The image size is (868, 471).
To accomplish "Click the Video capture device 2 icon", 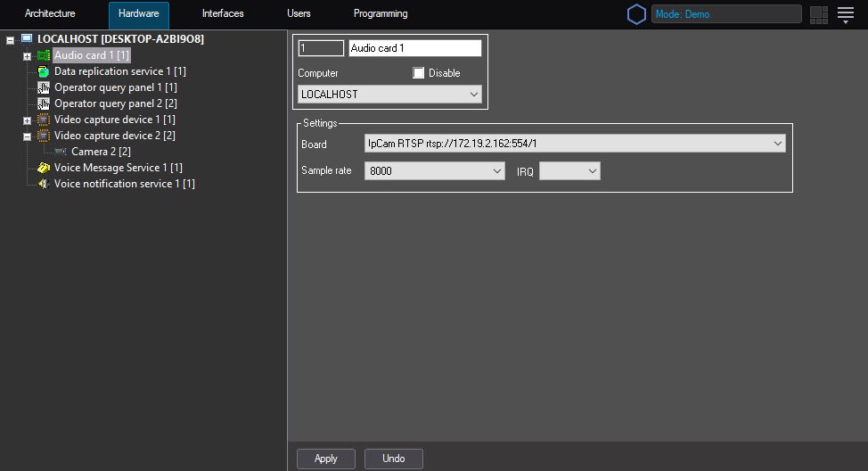I will [x=44, y=136].
